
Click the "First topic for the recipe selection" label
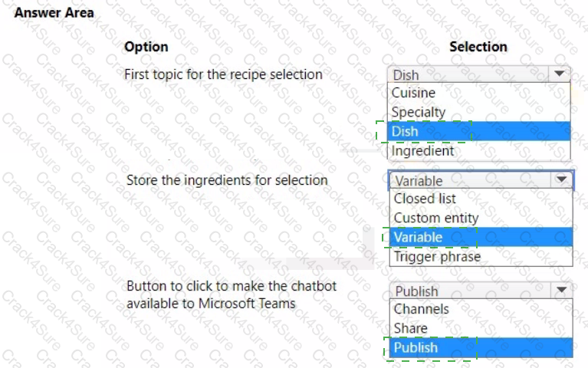[223, 74]
